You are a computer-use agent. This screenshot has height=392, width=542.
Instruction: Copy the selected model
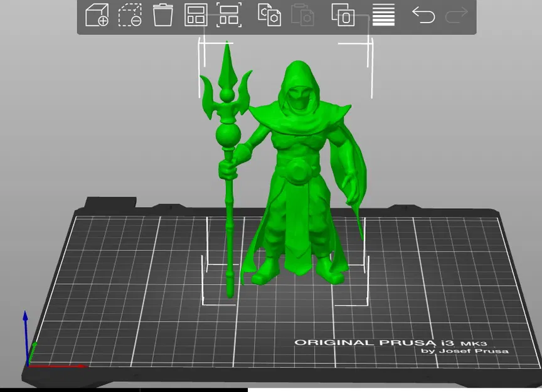point(270,16)
